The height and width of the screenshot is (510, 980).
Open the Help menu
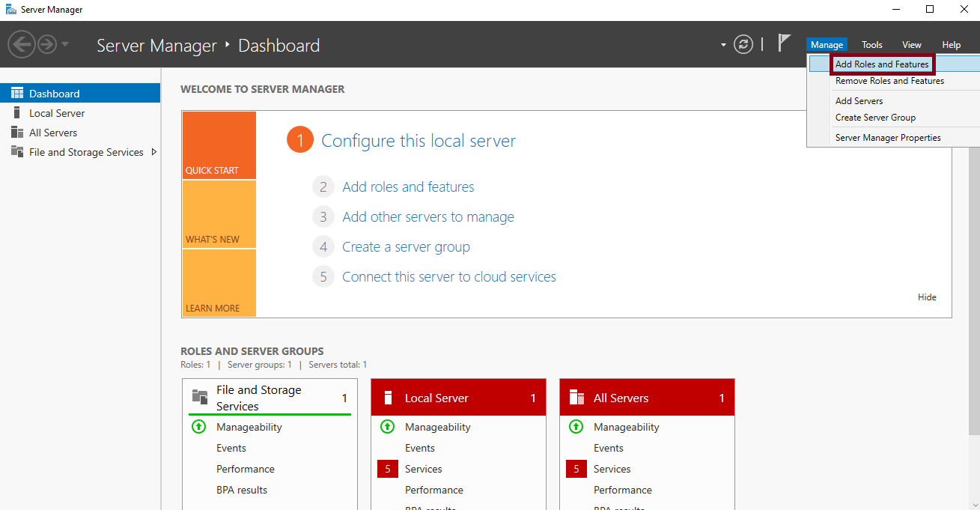pos(951,45)
